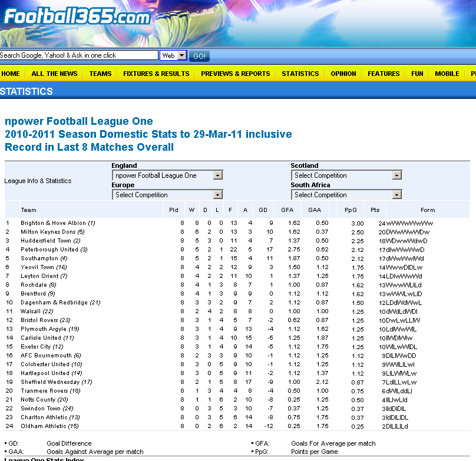Click the GAA column header

click(x=315, y=210)
